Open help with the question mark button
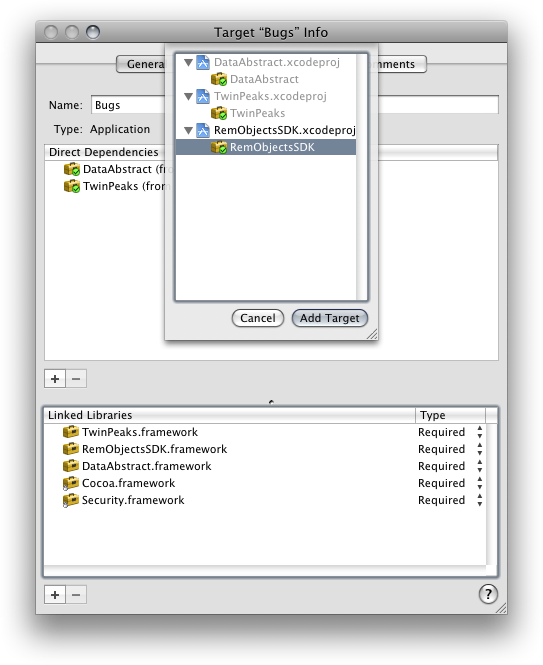543x665 pixels. pyautogui.click(x=488, y=594)
